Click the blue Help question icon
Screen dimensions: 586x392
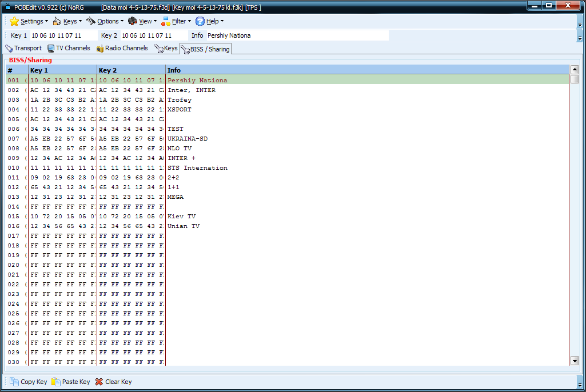point(200,21)
